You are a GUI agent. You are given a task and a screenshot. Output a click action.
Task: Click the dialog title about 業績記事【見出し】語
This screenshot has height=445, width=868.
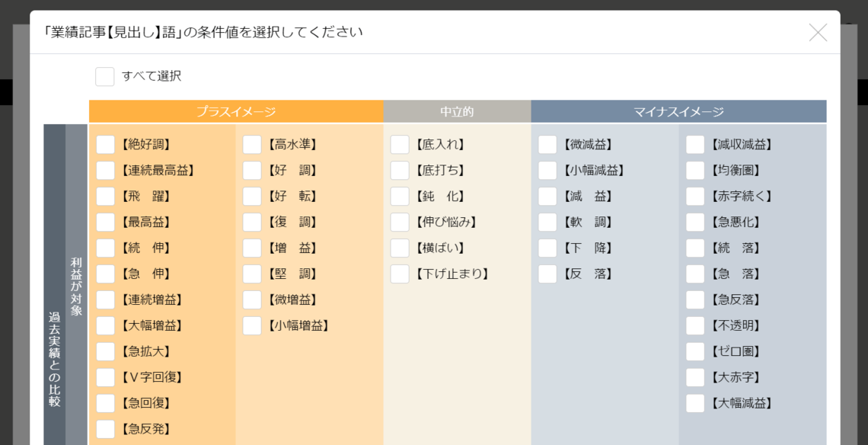coord(203,32)
